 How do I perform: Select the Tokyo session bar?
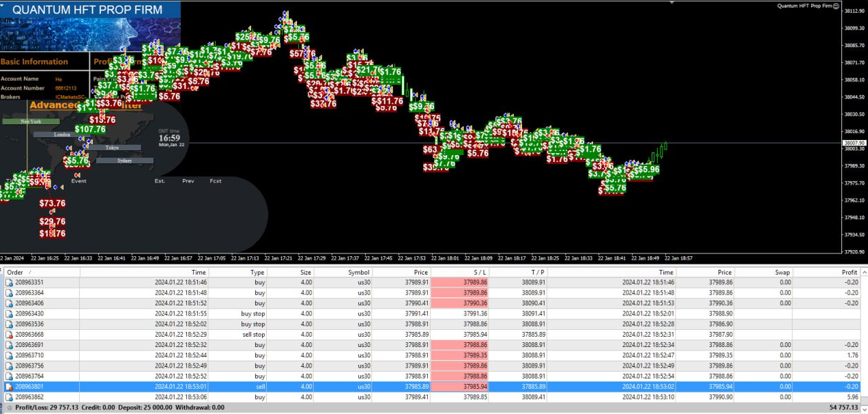coord(113,148)
